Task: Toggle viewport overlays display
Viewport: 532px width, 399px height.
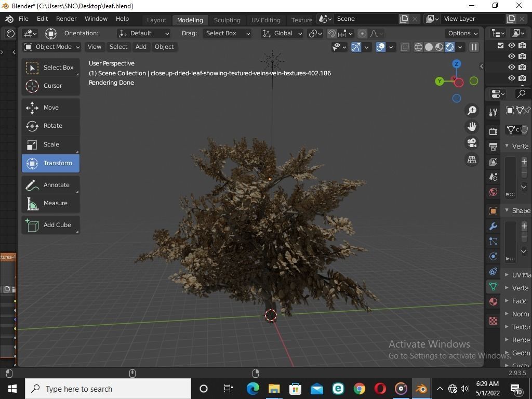Action: click(x=381, y=47)
